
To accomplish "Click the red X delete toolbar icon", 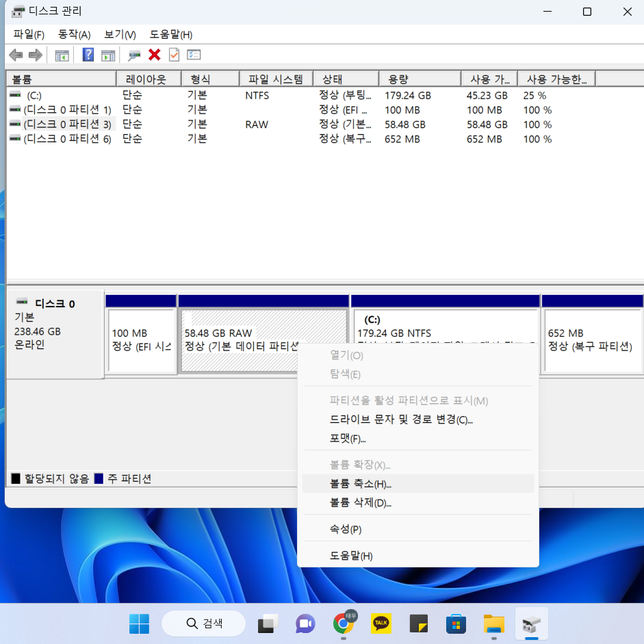I will (155, 55).
